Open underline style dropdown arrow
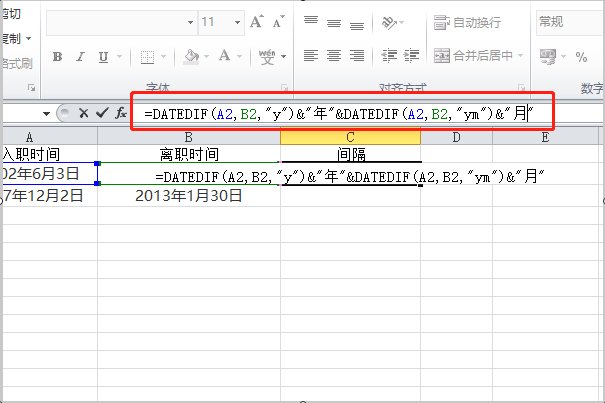Screen dimensions: 605x403 pyautogui.click(x=119, y=57)
